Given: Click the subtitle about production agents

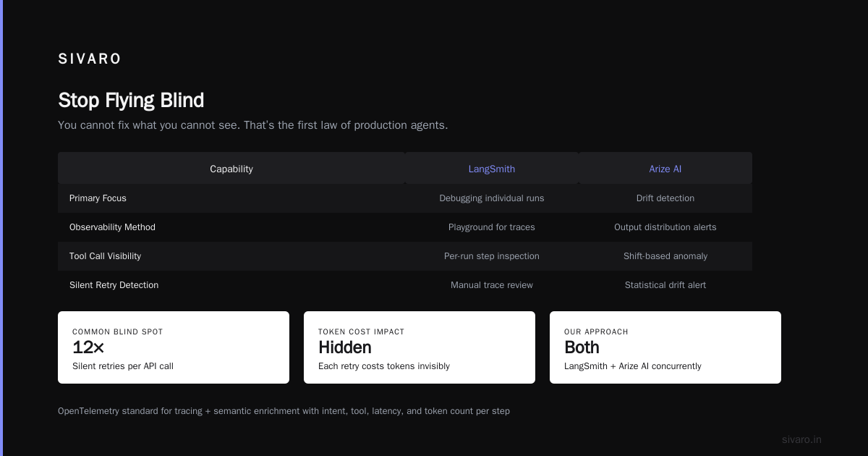Looking at the screenshot, I should coord(253,125).
